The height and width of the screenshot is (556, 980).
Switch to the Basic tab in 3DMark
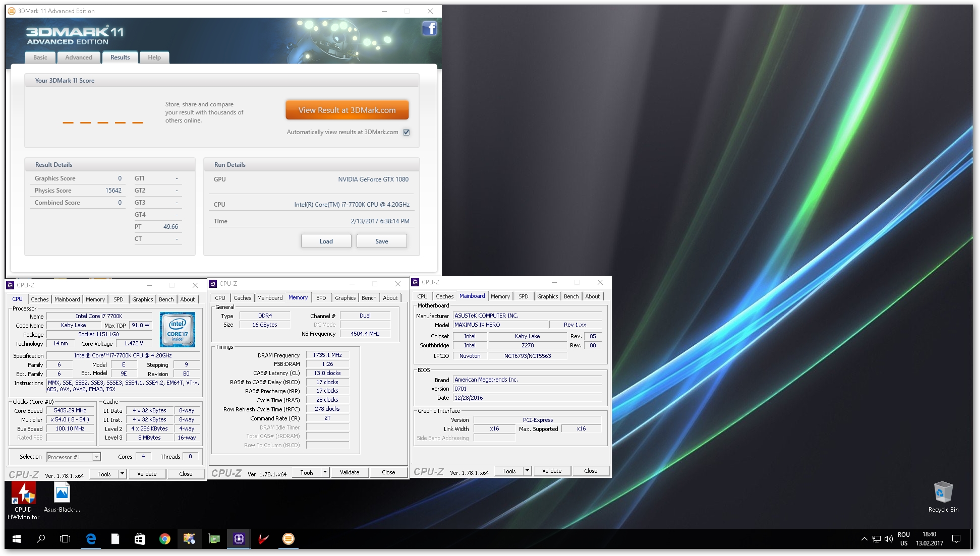pos(40,57)
